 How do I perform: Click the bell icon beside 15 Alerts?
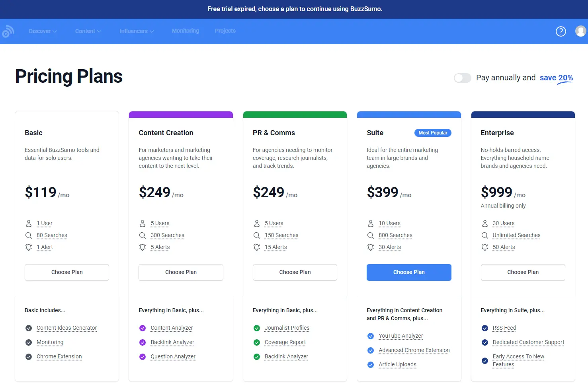(256, 247)
